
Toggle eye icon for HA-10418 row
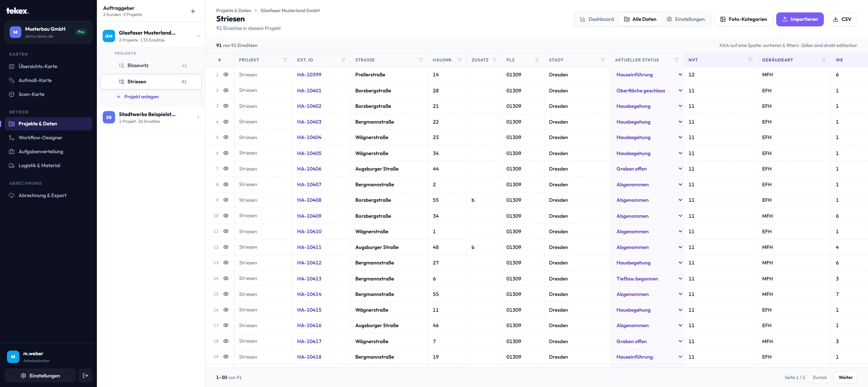coord(226,357)
